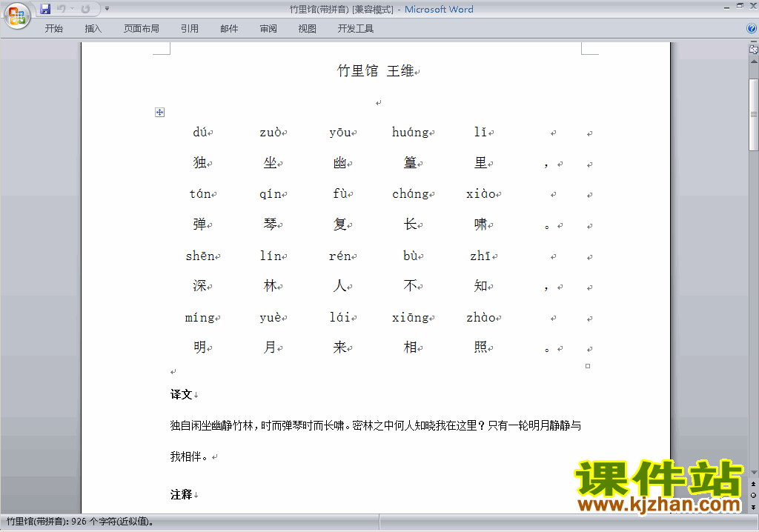The image size is (759, 532).
Task: Jump to previous page double-arrow button
Action: 754,484
